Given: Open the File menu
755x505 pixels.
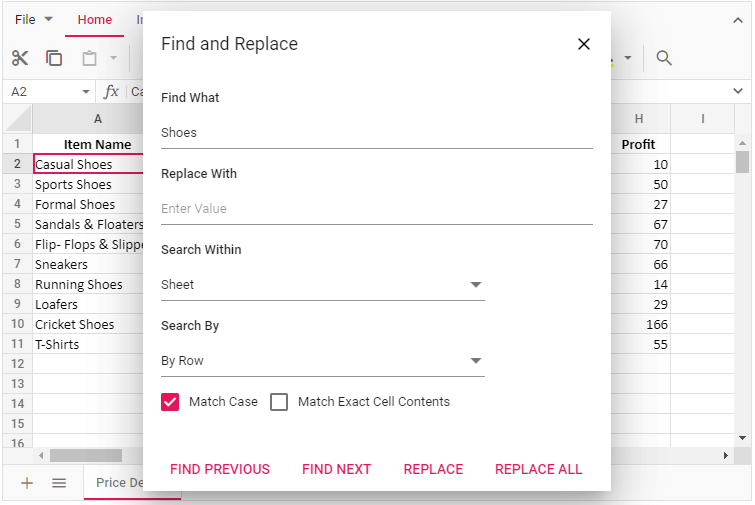Looking at the screenshot, I should click(33, 20).
